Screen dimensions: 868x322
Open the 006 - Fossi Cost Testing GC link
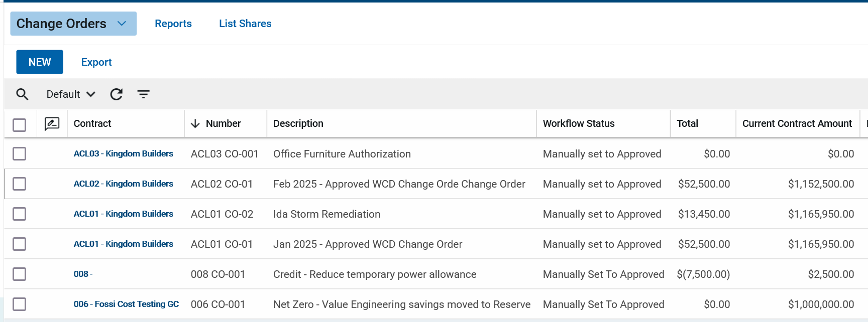tap(126, 304)
